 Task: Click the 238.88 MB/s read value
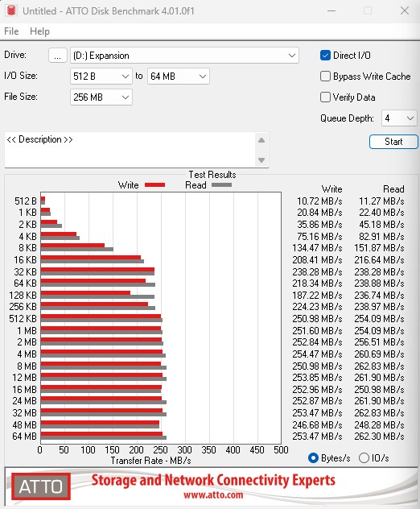tap(379, 283)
